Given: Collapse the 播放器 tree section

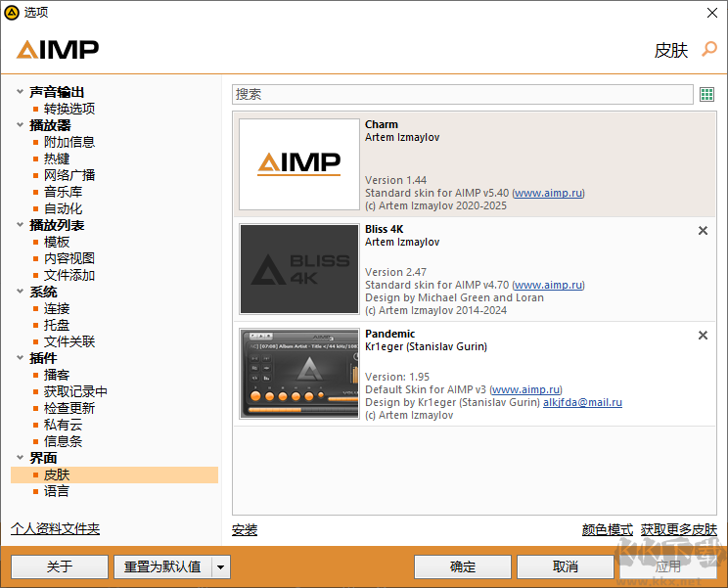Looking at the screenshot, I should pos(20,125).
